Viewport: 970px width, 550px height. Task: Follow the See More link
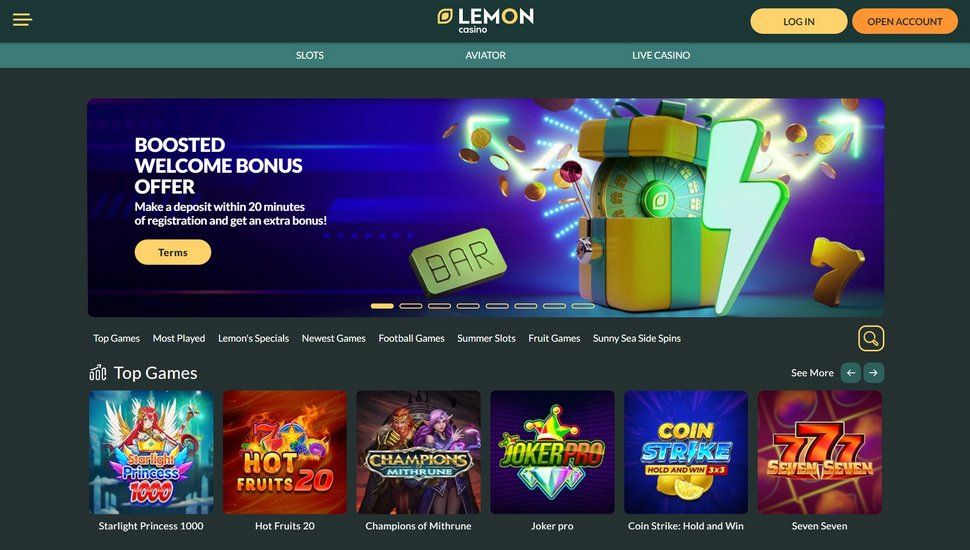(x=812, y=373)
